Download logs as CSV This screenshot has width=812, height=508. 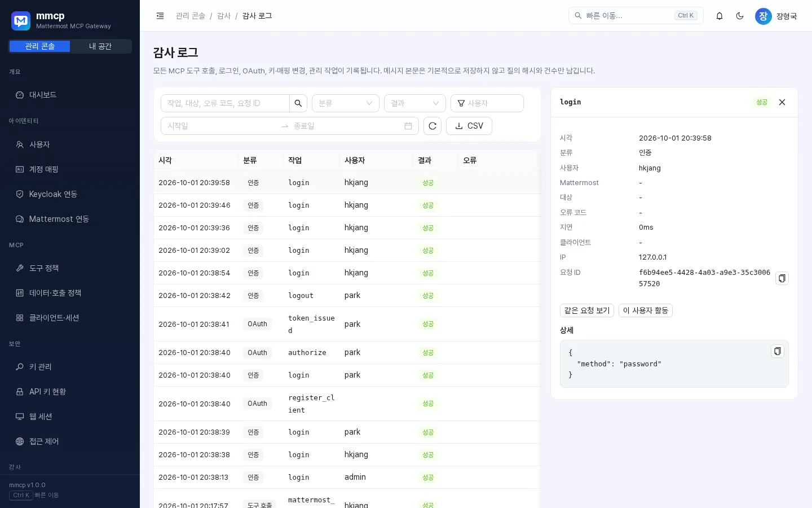pos(469,126)
